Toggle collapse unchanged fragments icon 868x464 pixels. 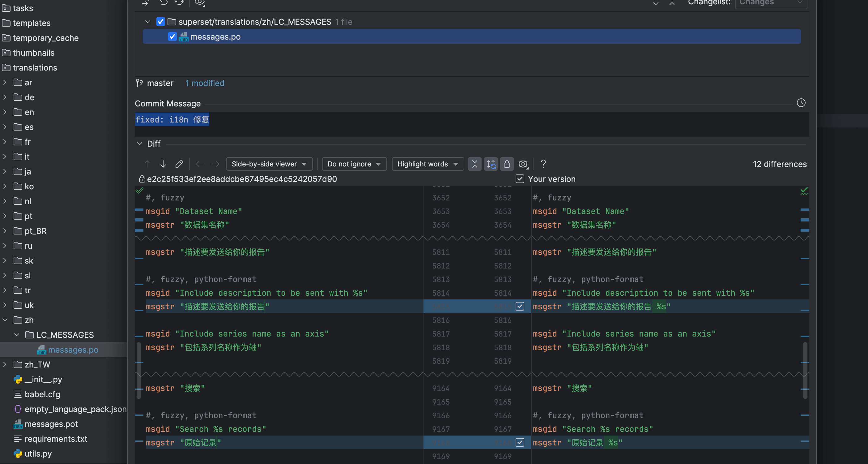pyautogui.click(x=474, y=164)
